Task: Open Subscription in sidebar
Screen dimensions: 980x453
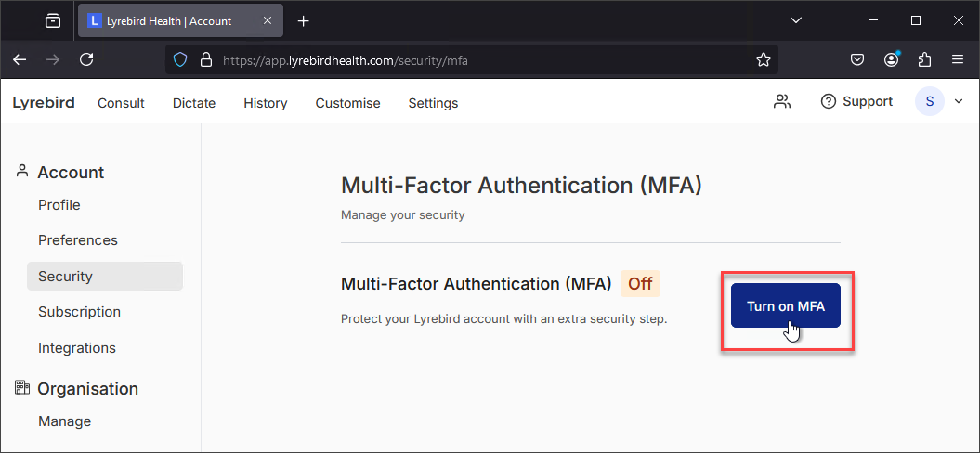Action: point(79,311)
